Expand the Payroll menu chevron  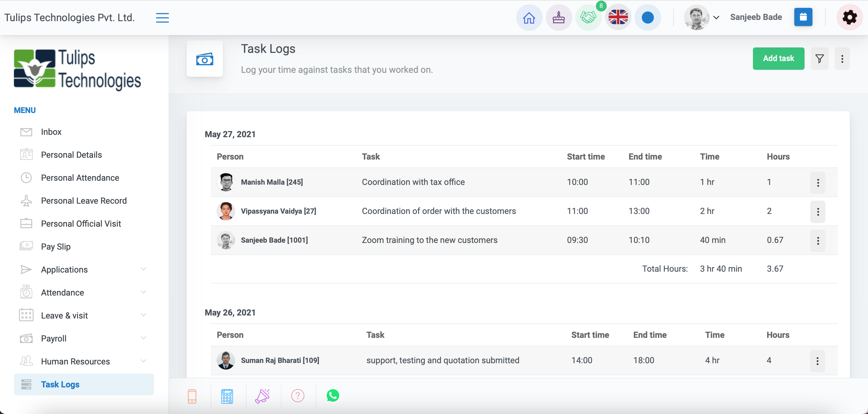[143, 338]
